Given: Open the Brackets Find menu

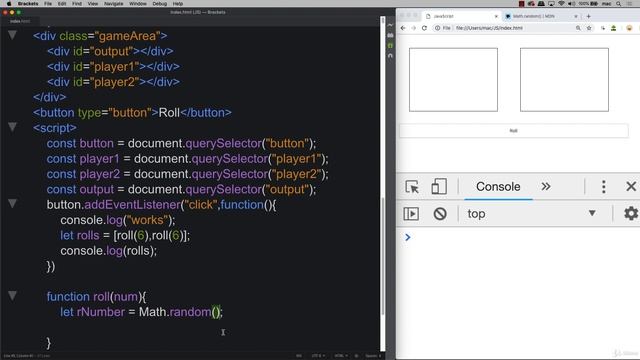Looking at the screenshot, I should [77, 4].
